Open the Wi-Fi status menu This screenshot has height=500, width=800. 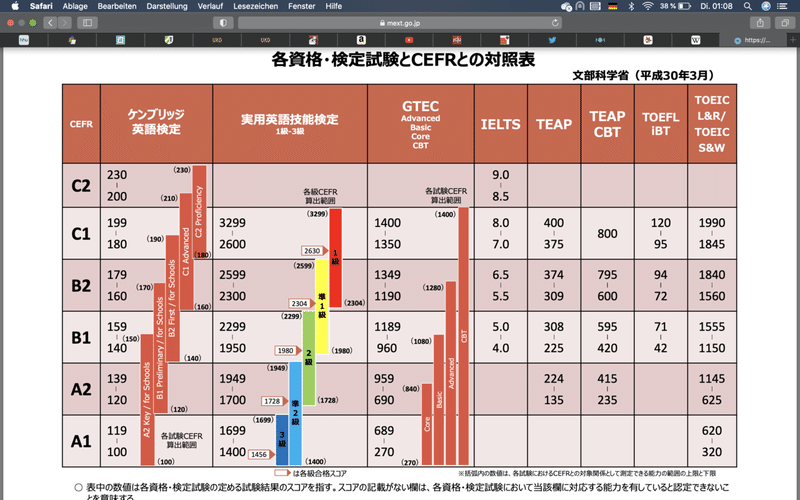coord(647,6)
